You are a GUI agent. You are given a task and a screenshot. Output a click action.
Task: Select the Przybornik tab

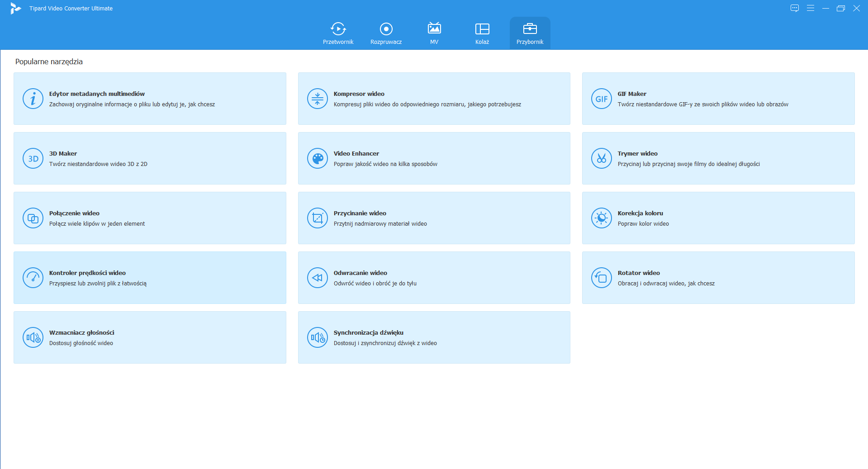coord(530,33)
